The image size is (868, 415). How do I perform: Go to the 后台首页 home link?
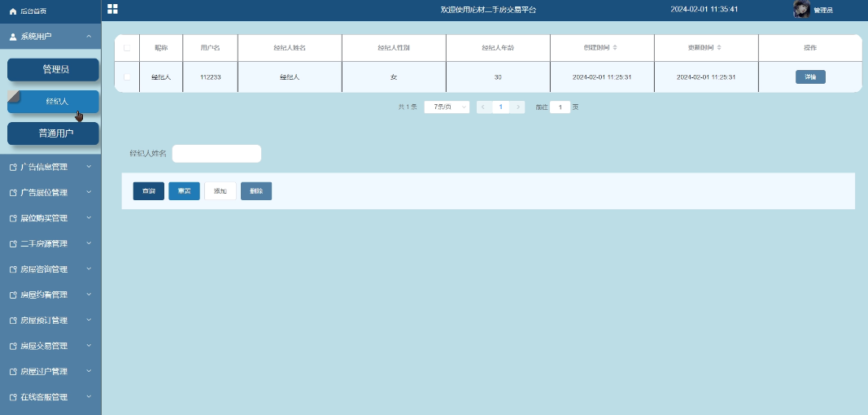click(33, 11)
